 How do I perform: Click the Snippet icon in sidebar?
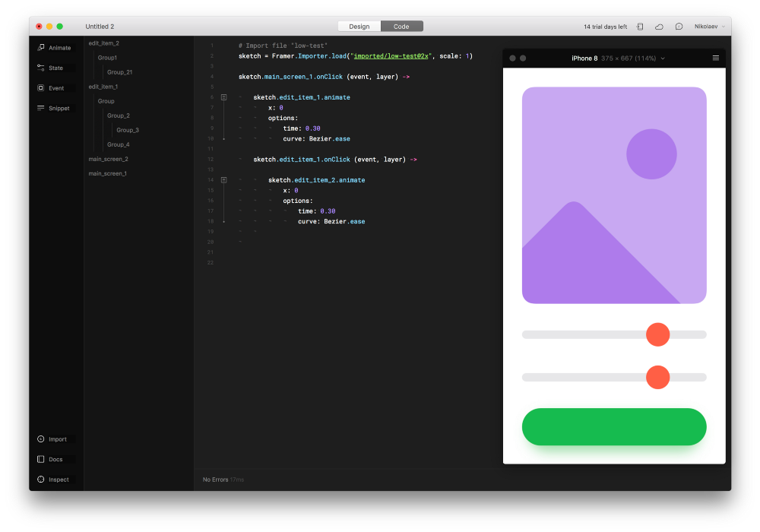(x=41, y=108)
